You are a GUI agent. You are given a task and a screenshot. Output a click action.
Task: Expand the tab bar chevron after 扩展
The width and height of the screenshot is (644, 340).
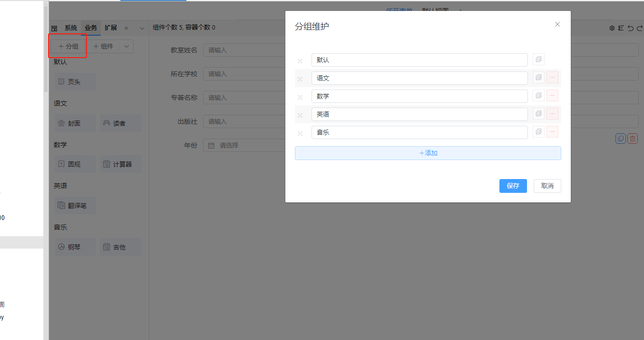tap(142, 28)
